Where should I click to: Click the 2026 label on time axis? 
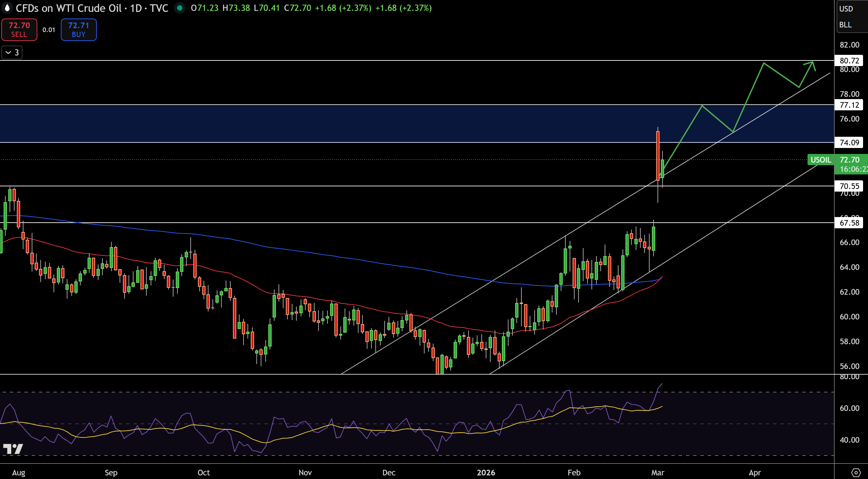click(486, 473)
